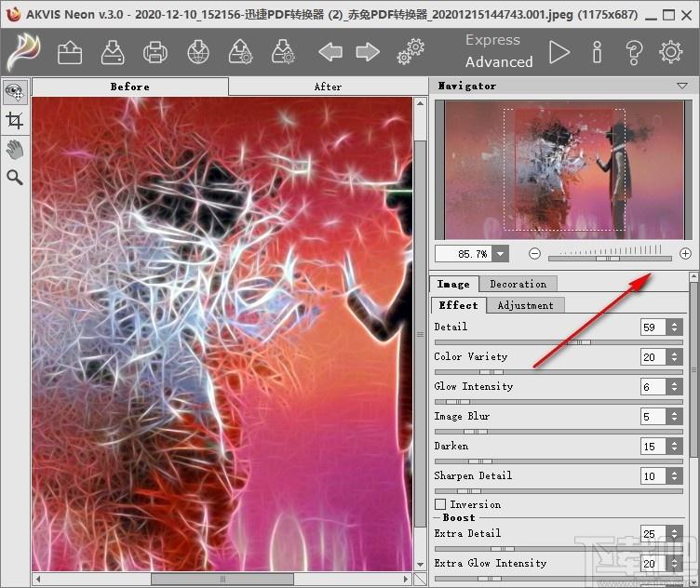Select the Crop tool
700x588 pixels.
(15, 120)
